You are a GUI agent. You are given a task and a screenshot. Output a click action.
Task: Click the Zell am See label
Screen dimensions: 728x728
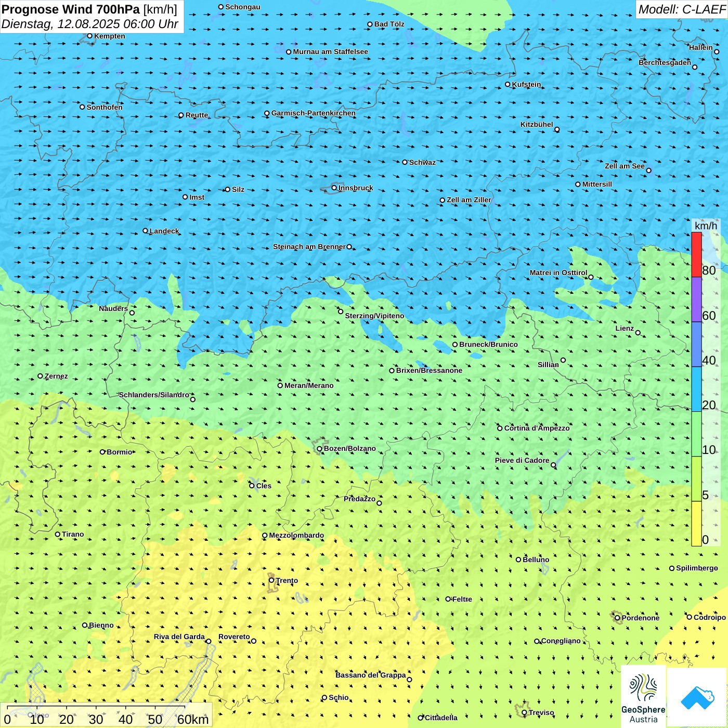(x=625, y=166)
